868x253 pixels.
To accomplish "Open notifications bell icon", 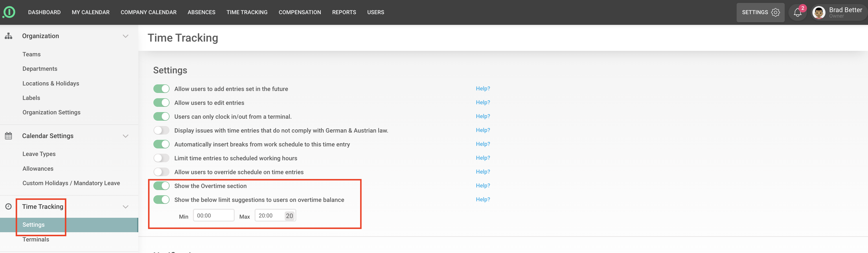I will click(x=797, y=12).
